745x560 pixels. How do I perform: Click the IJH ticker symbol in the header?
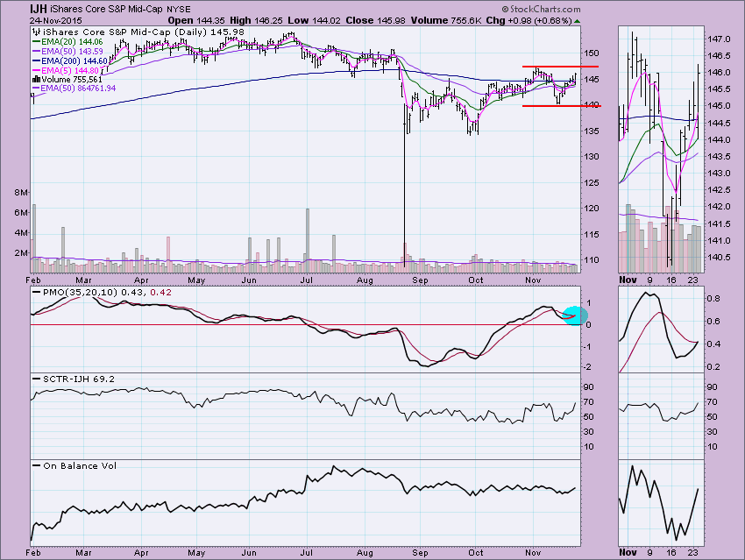pyautogui.click(x=38, y=9)
